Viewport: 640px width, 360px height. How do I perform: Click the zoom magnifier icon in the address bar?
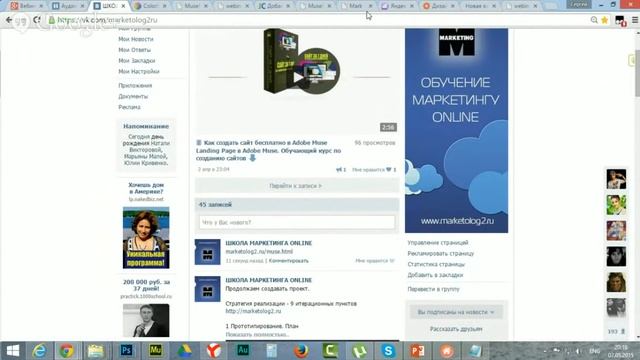594,20
